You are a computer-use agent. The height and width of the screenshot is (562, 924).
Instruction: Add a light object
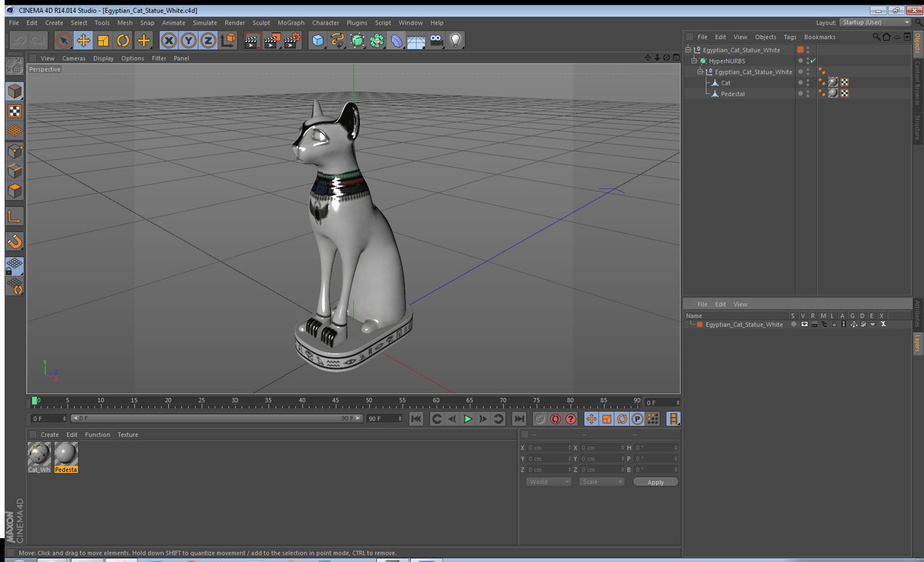tap(456, 40)
